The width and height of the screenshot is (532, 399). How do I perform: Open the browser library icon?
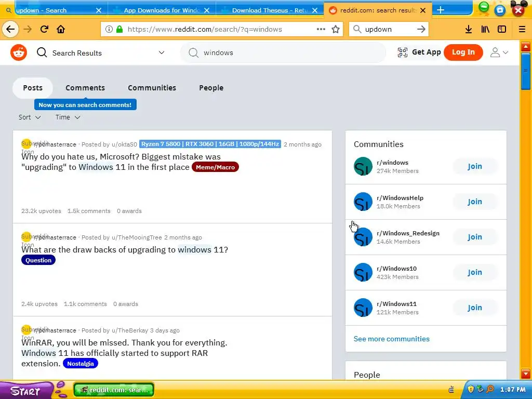tap(485, 29)
